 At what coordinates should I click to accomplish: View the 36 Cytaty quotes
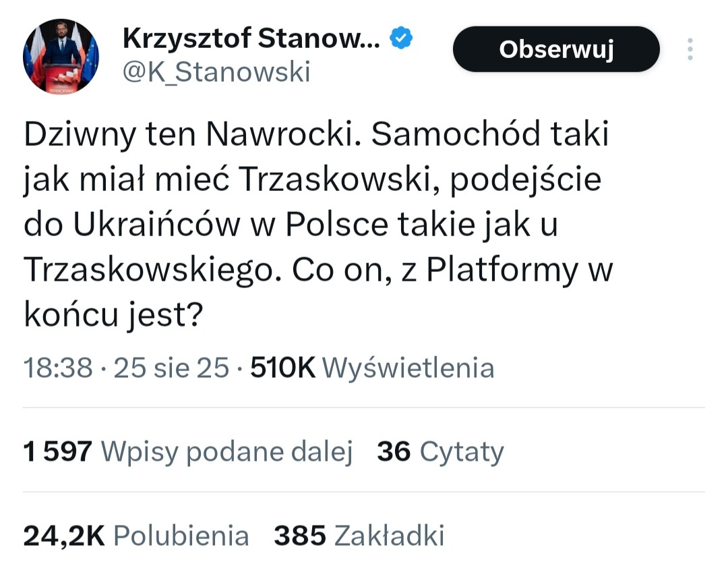(440, 451)
